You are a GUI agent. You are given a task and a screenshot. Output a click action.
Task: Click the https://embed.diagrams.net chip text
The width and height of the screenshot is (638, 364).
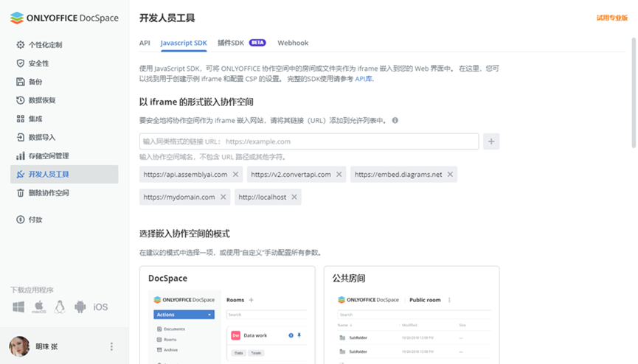(x=398, y=175)
